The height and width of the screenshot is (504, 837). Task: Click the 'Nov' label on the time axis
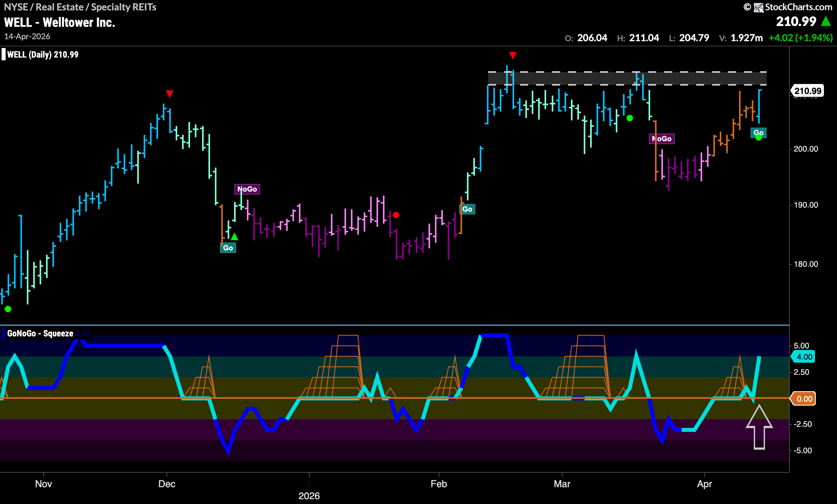pos(44,484)
